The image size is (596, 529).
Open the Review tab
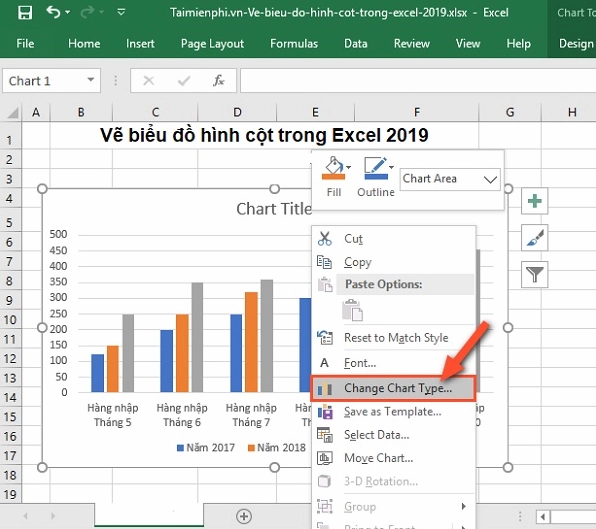click(412, 44)
